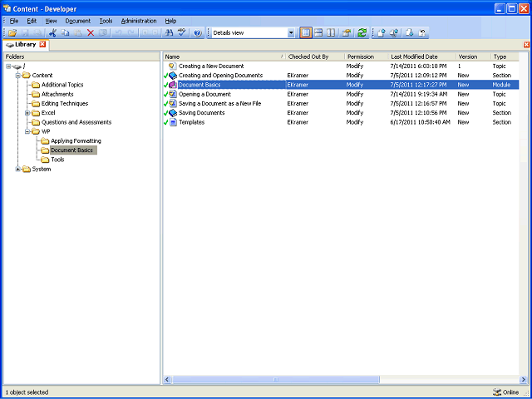
Task: Sort by the Version column header
Action: tap(473, 57)
